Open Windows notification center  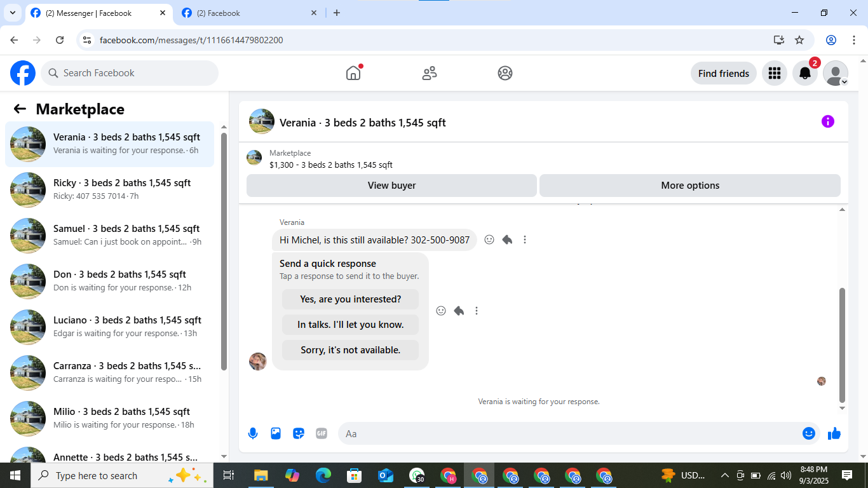coord(847,475)
